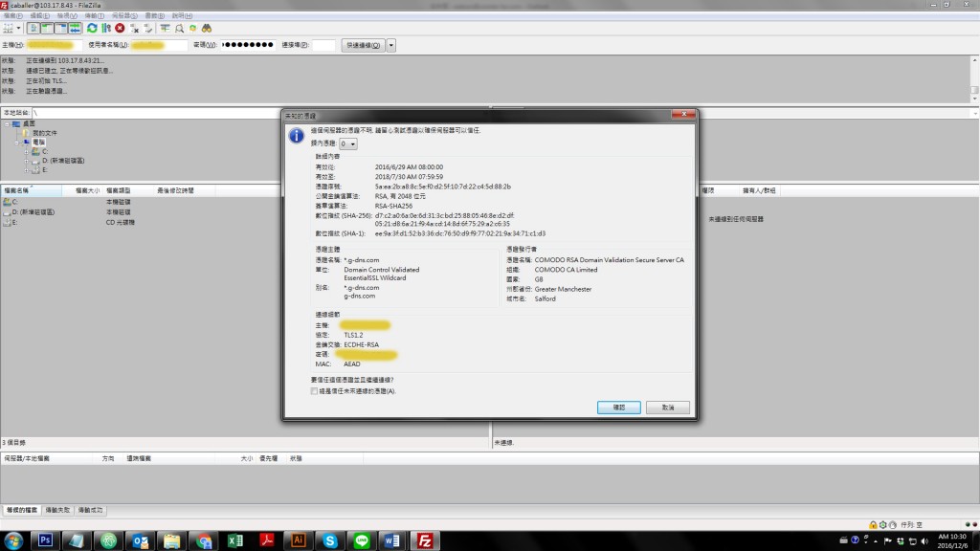Click the volume speaker icon in system tray
Screen dimensions: 980x551
925,541
